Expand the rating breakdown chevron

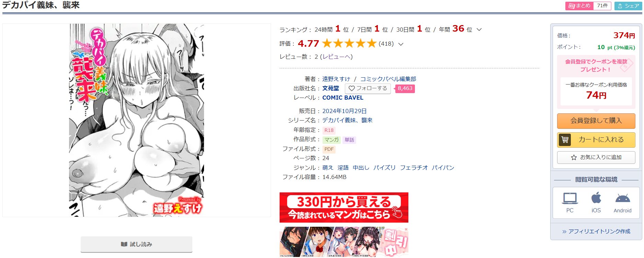pyautogui.click(x=400, y=44)
